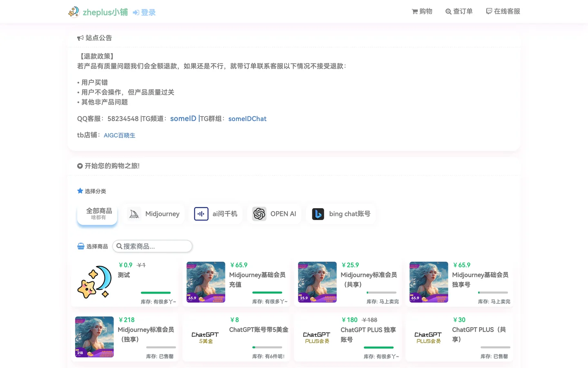
Task: Open the Midjourney基础会员充值 product title
Action: [257, 280]
